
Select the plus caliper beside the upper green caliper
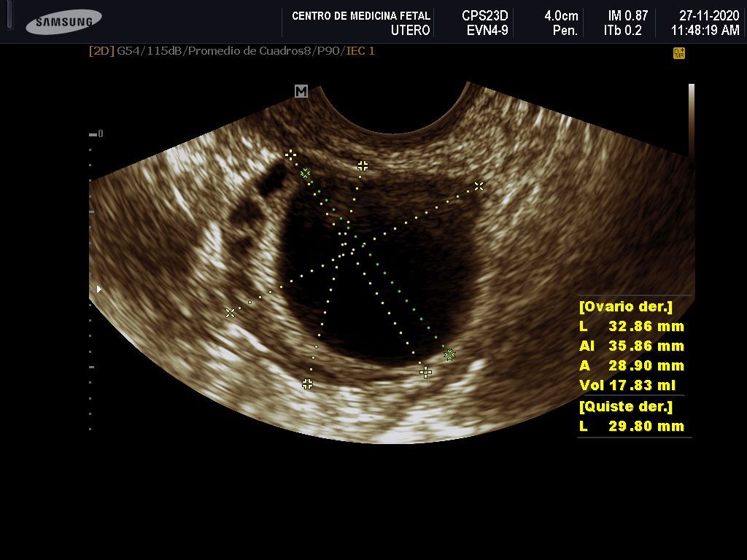coord(290,155)
